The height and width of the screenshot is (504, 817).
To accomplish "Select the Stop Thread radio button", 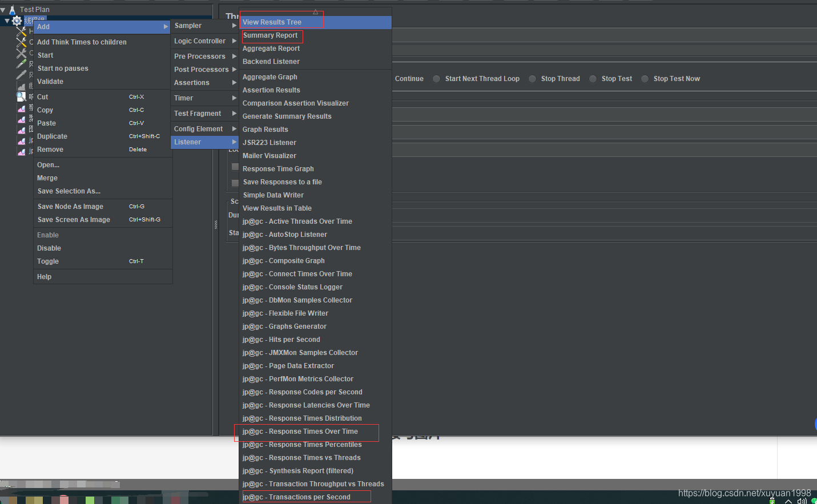I will point(532,79).
